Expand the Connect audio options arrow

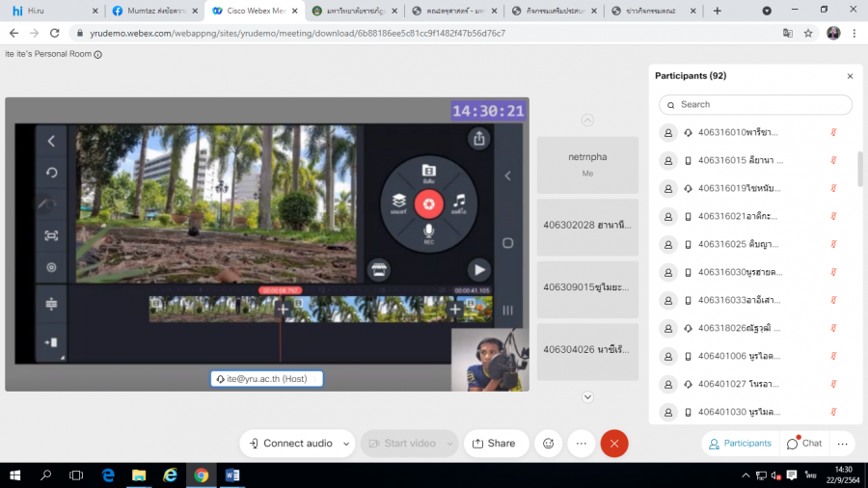346,444
